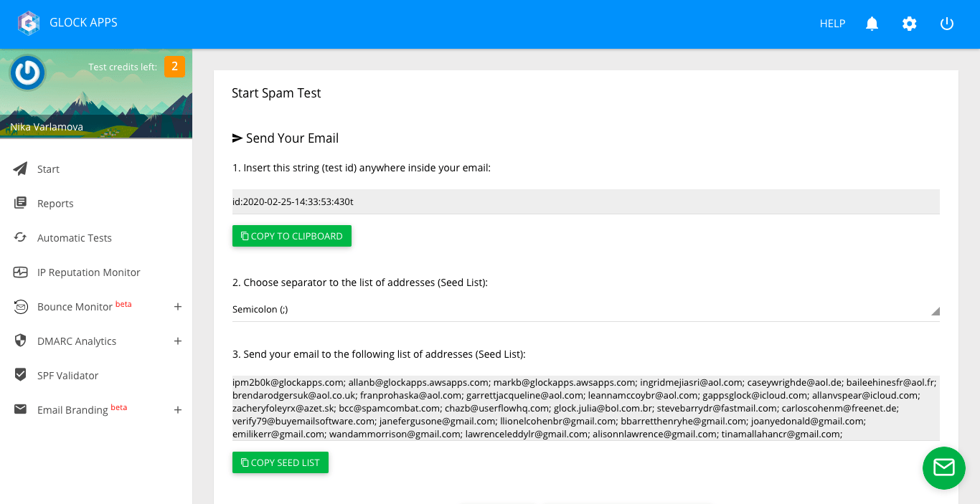Click the '1. Insert this string' instruction
Image resolution: width=980 pixels, height=504 pixels.
click(361, 168)
